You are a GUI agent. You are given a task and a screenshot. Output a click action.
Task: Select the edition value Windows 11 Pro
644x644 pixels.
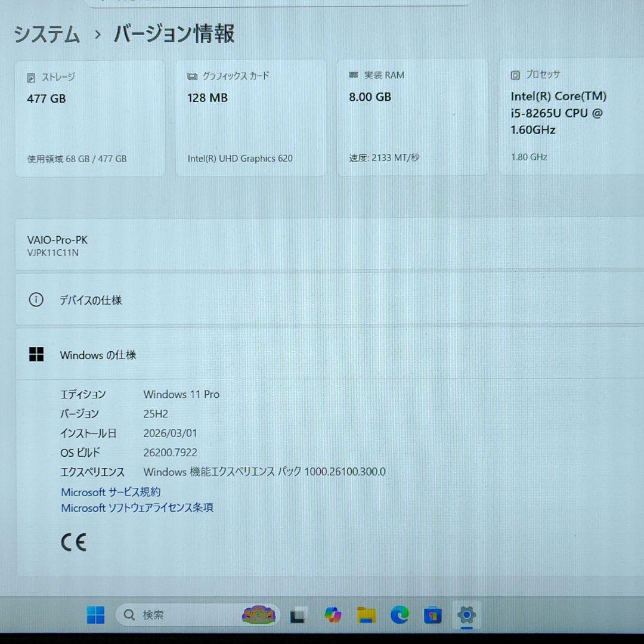181,394
